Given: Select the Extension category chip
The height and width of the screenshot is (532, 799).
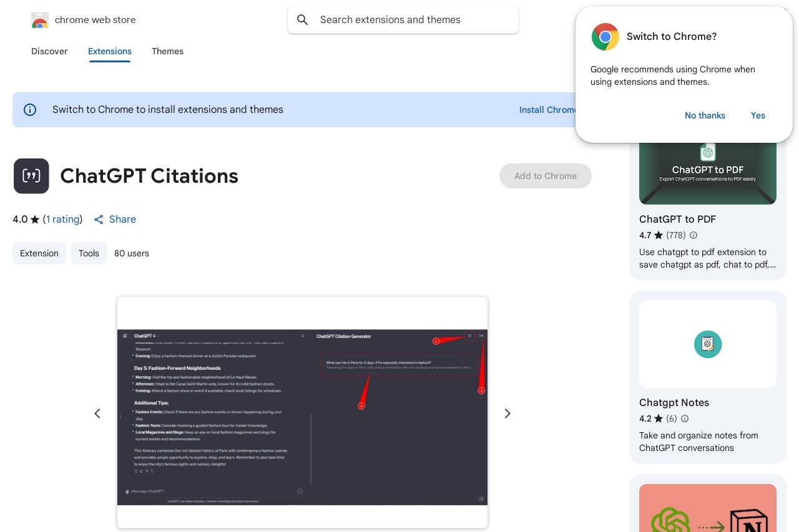Looking at the screenshot, I should coord(39,253).
